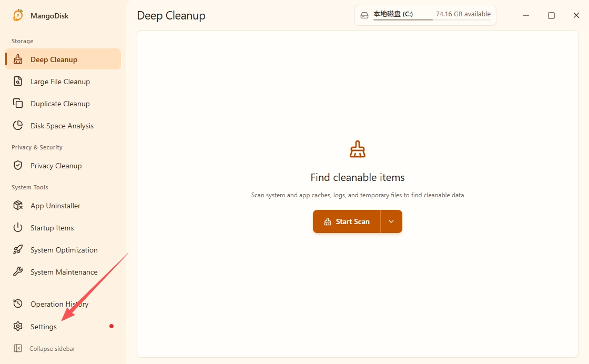Click the large broom icon above Find cleanable items
This screenshot has height=364, width=589.
pos(358,149)
